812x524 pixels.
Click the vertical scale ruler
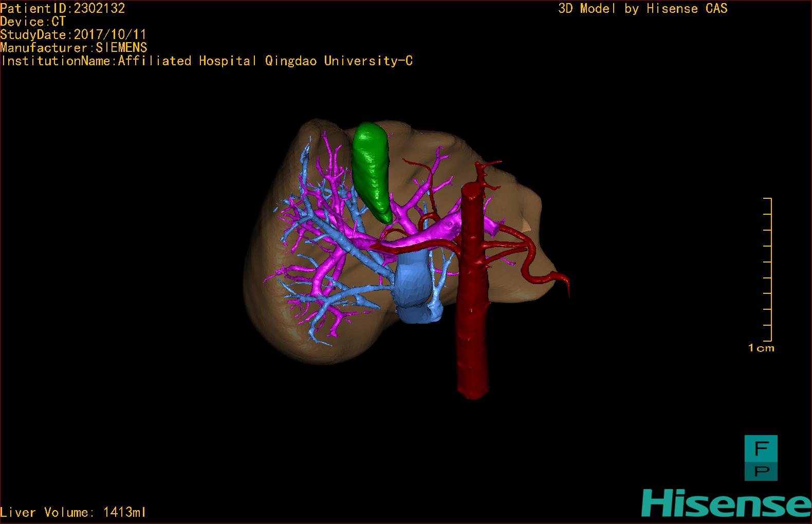[768, 270]
